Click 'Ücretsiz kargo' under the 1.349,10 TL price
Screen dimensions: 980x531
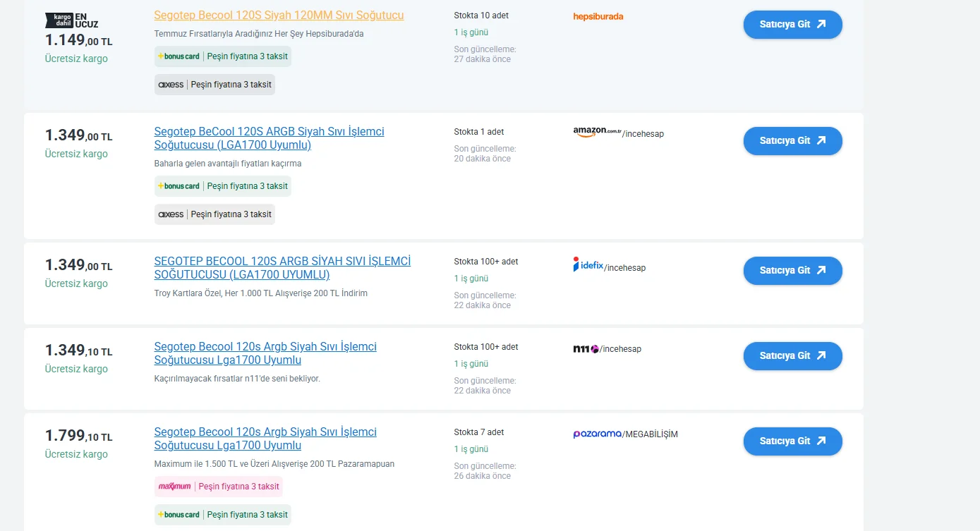(76, 369)
